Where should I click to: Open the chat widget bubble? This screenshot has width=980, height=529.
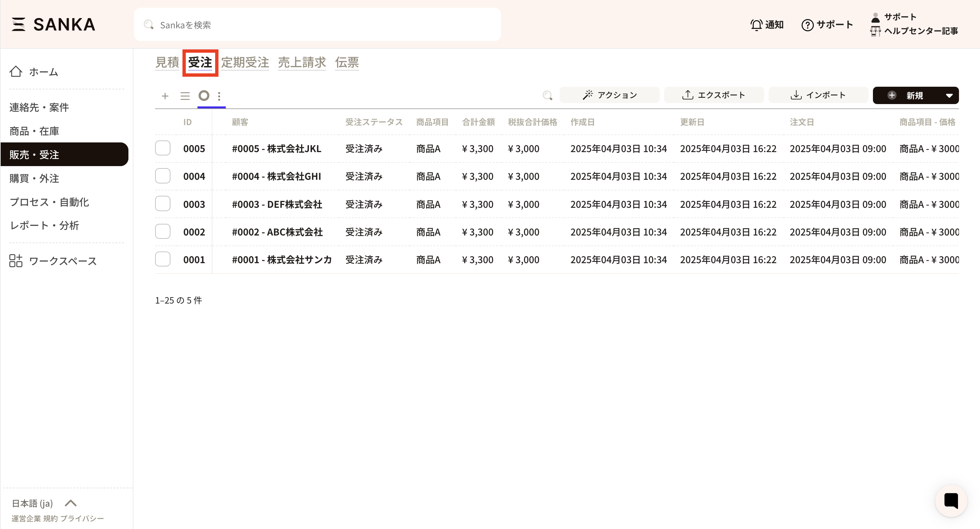click(x=951, y=500)
